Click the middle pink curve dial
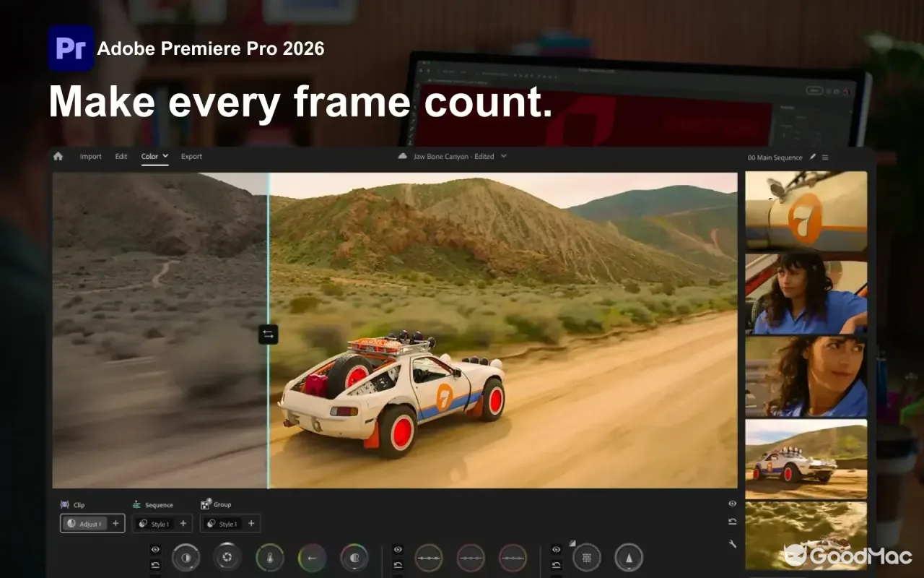This screenshot has width=924, height=578. 471,558
